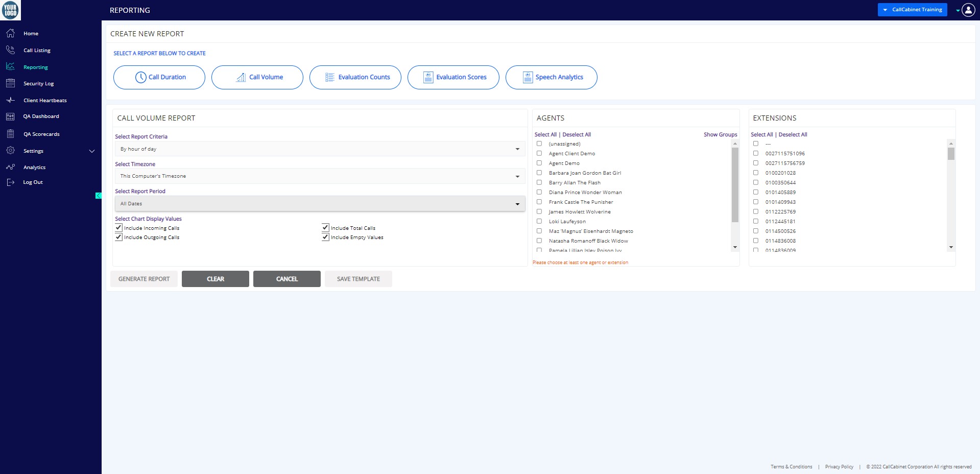Open Client Heartbeats menu item

(x=45, y=100)
